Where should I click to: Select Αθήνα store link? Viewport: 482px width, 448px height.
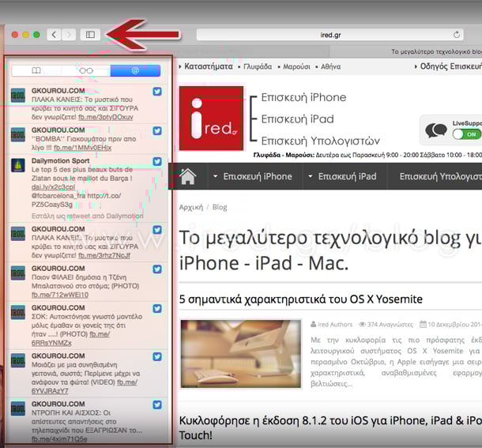coord(331,66)
